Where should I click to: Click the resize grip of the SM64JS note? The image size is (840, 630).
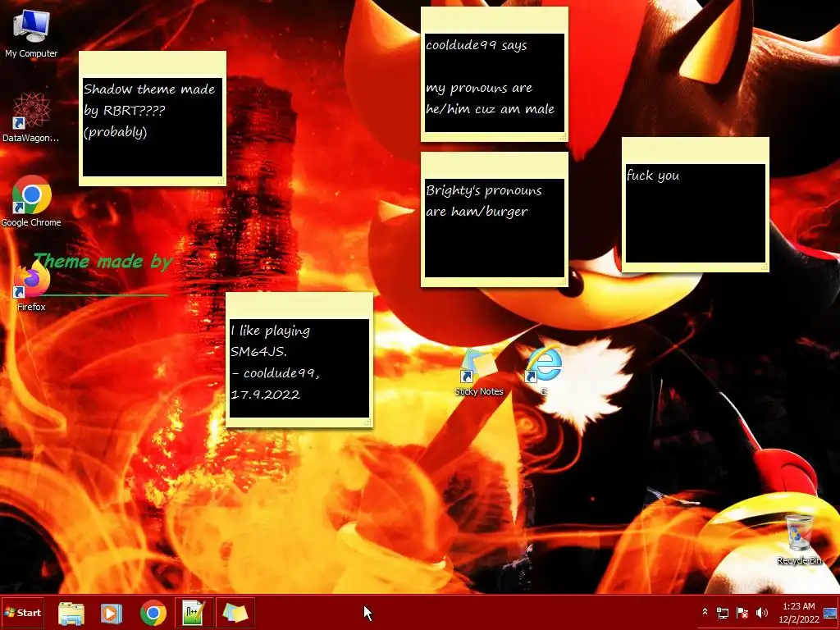click(x=368, y=422)
